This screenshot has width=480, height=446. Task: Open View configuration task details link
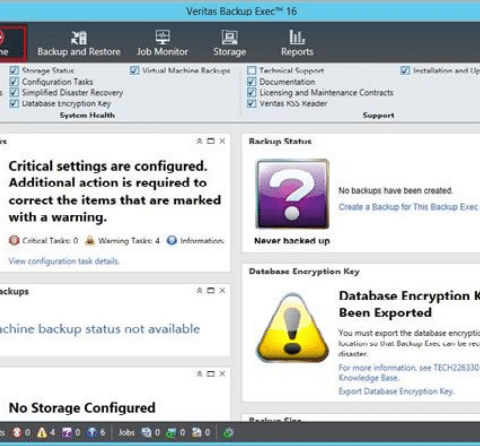coord(64,261)
